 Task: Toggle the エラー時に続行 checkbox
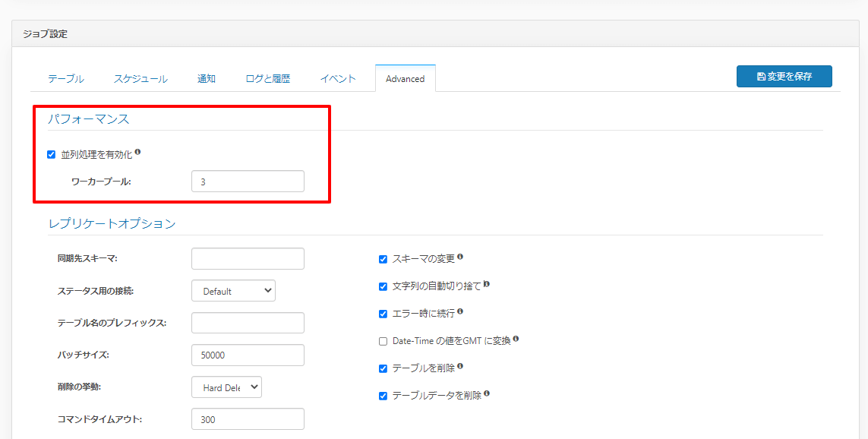383,314
